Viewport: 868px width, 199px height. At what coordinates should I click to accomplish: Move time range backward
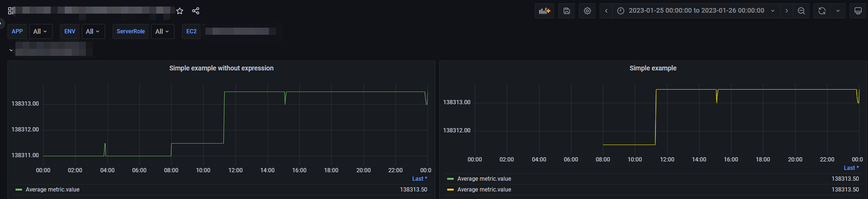click(x=606, y=11)
